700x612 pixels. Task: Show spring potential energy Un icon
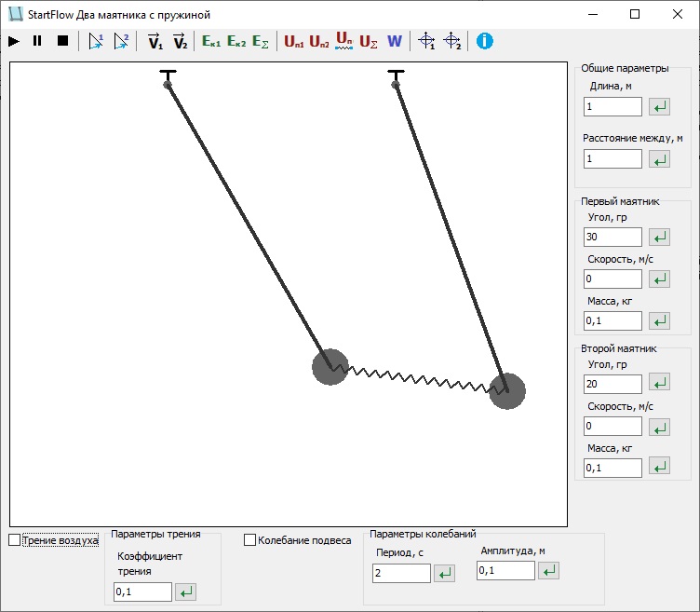[343, 40]
